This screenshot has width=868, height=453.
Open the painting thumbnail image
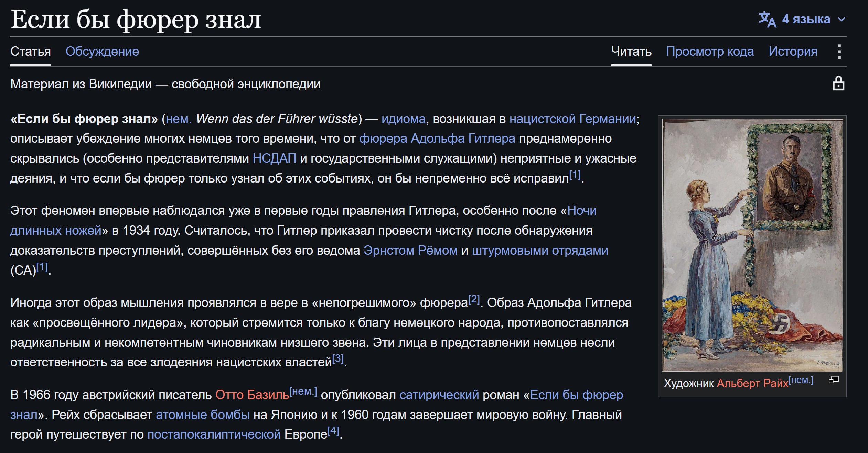tap(752, 245)
